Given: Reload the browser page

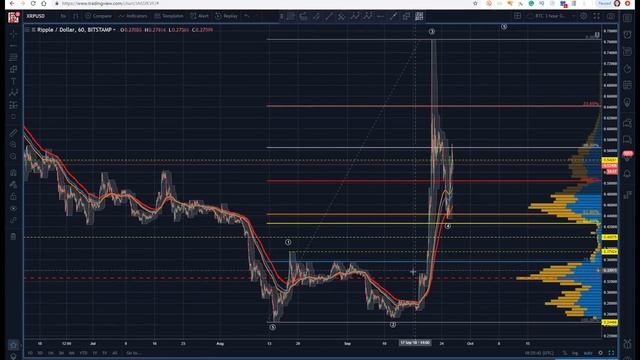Looking at the screenshot, I should point(33,3).
